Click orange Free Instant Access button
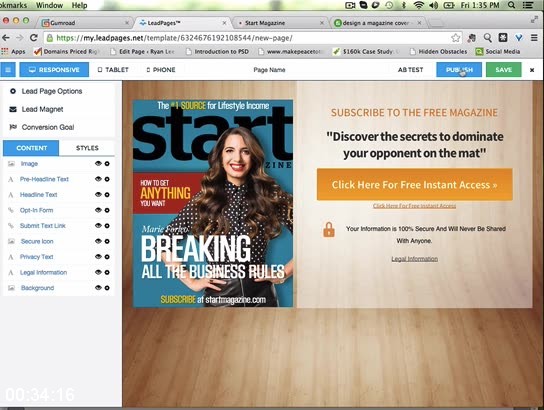The height and width of the screenshot is (410, 544). pos(415,185)
